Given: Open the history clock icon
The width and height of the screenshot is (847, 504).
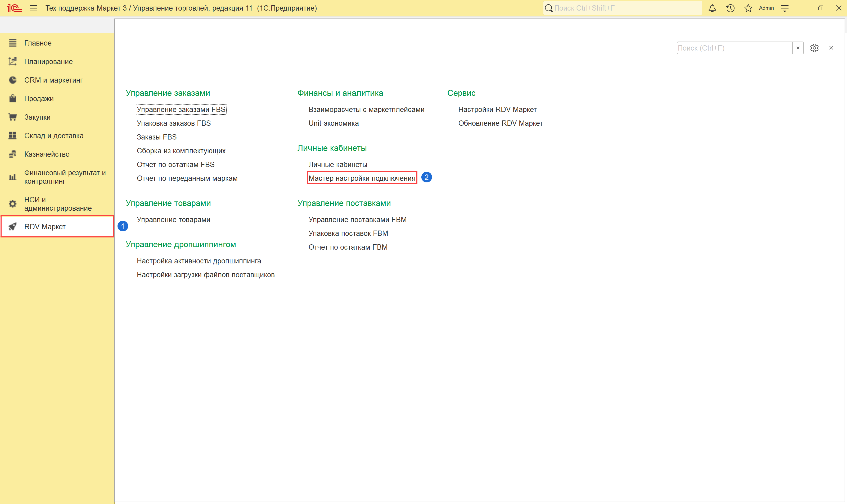Looking at the screenshot, I should tap(730, 8).
